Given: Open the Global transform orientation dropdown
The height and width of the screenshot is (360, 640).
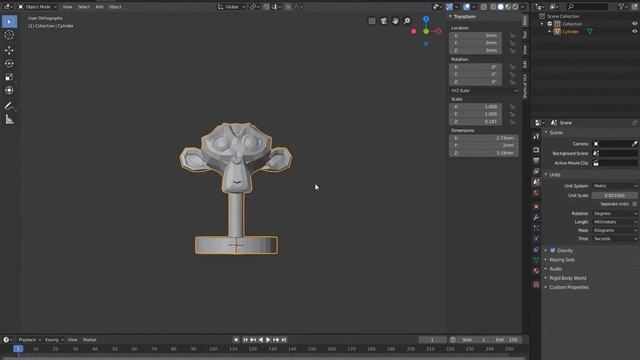Looking at the screenshot, I should [x=231, y=7].
